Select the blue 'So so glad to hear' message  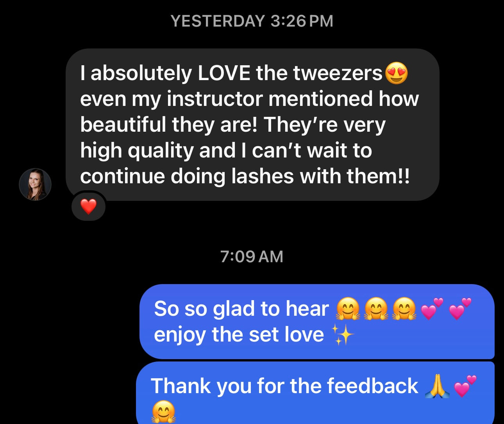point(317,321)
